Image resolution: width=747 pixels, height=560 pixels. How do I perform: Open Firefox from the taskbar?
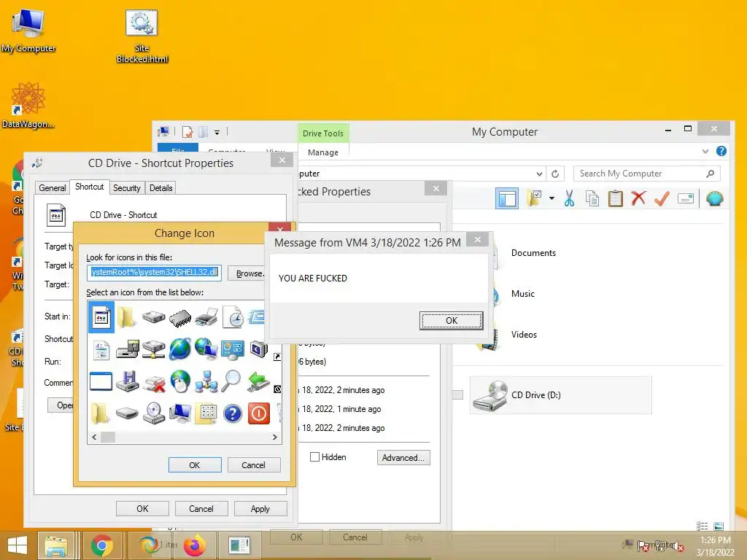tap(194, 545)
